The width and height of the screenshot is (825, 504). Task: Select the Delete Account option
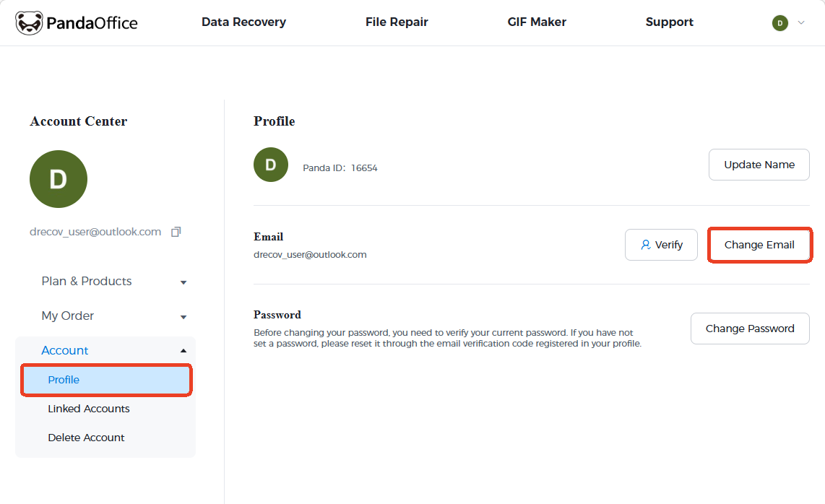(x=86, y=438)
